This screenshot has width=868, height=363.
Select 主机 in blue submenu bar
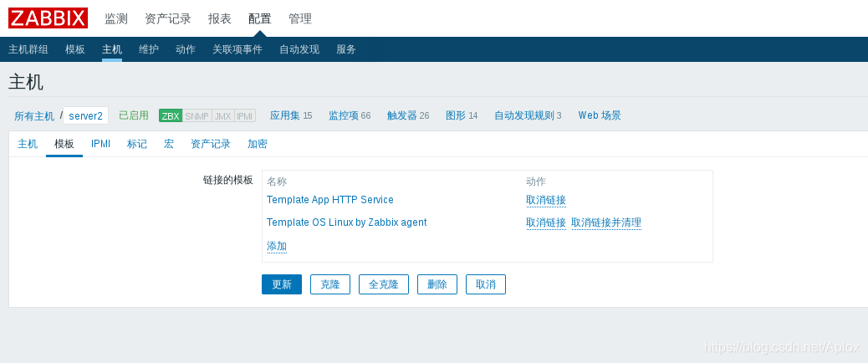112,49
